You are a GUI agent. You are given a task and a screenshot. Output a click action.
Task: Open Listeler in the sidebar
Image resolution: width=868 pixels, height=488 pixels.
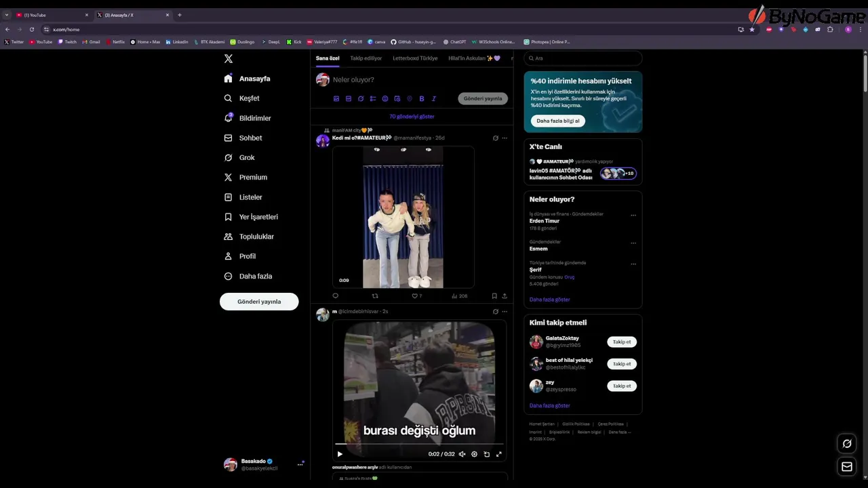click(x=243, y=197)
